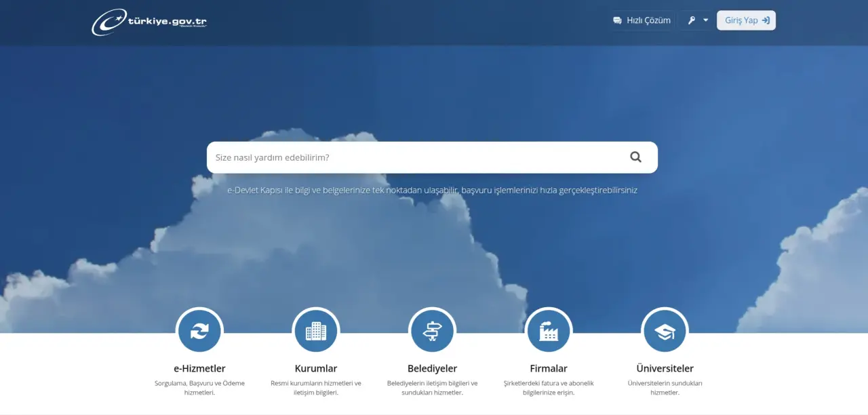Open the Firmalar heading link

coord(549,369)
